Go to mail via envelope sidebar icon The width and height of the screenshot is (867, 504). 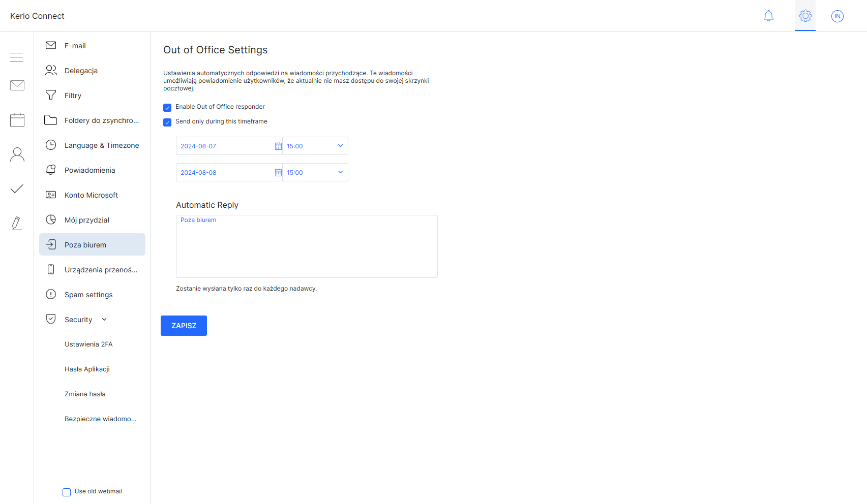17,85
